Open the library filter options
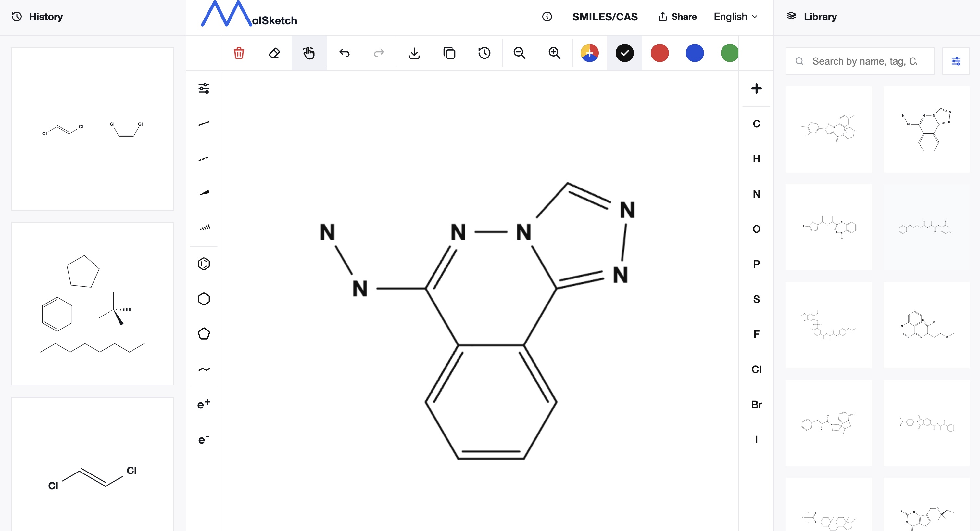This screenshot has height=531, width=980. 956,61
